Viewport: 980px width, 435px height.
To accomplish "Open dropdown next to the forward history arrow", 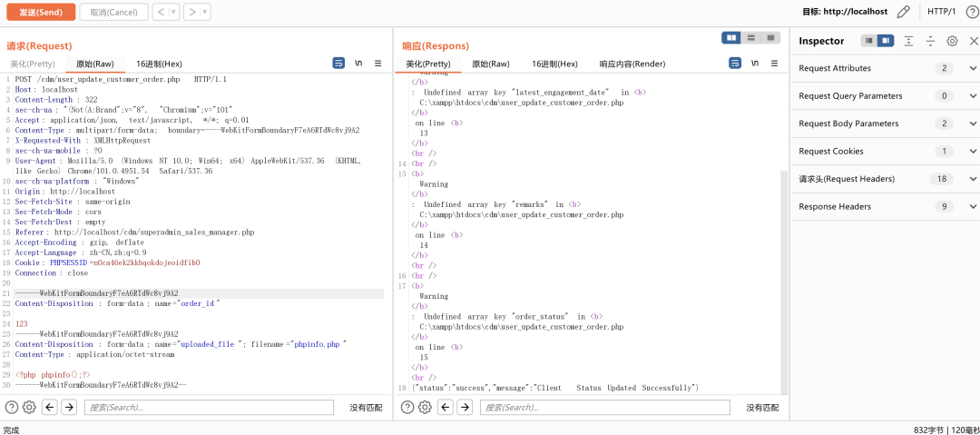I will [x=205, y=12].
